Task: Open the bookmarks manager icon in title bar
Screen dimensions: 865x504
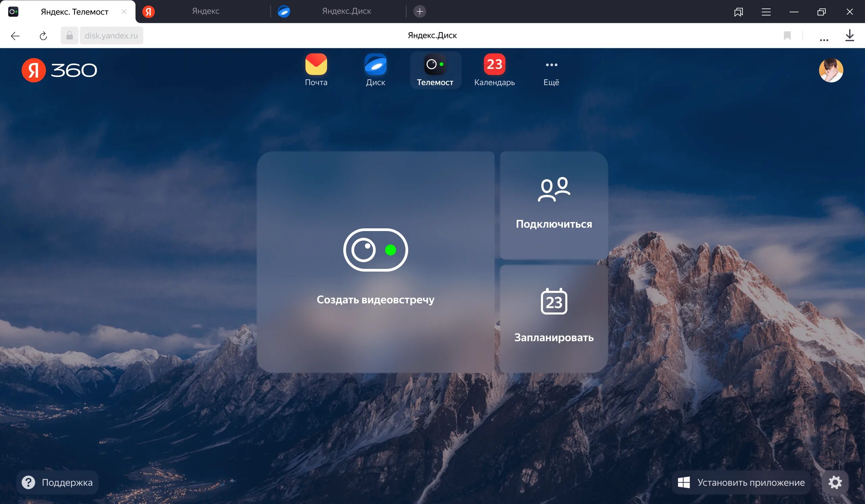Action: [738, 12]
